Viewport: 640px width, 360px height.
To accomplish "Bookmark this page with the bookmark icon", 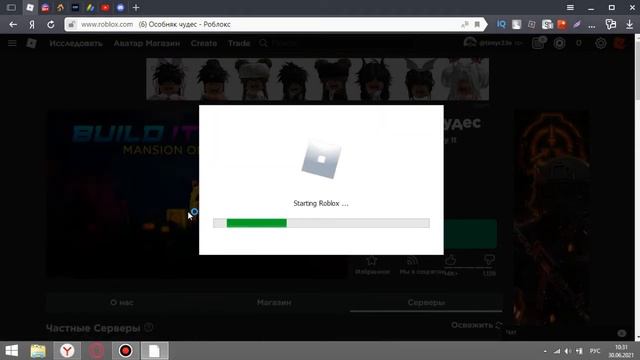I will pyautogui.click(x=477, y=24).
